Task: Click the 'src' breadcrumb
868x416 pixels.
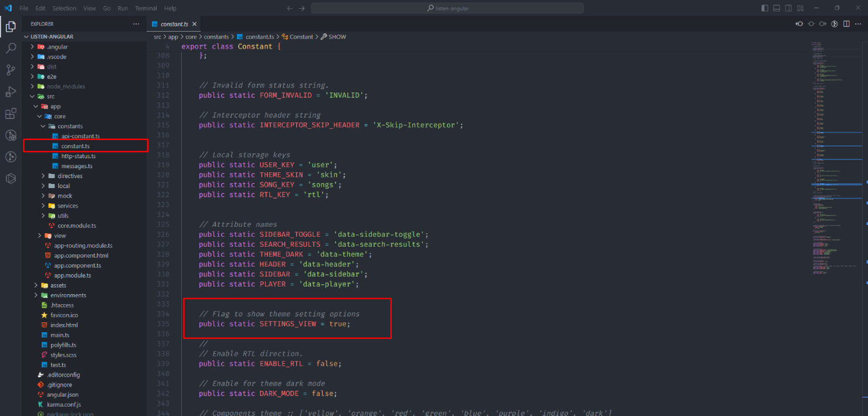Action: point(157,36)
